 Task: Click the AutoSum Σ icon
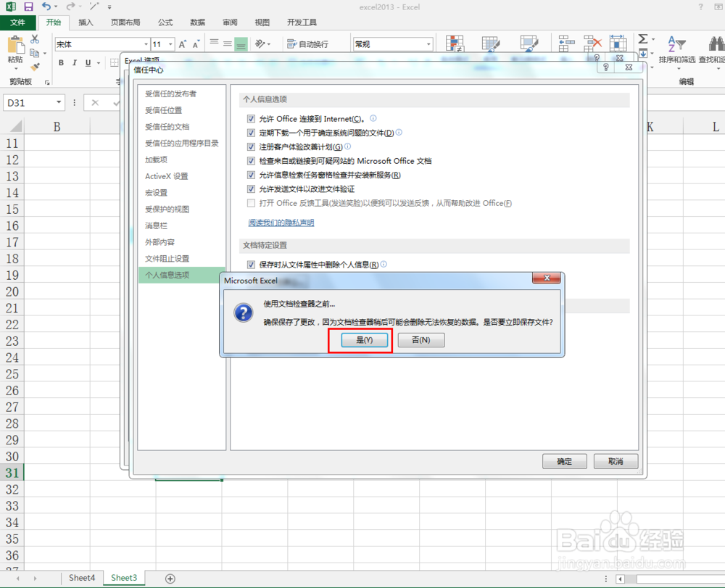(642, 38)
